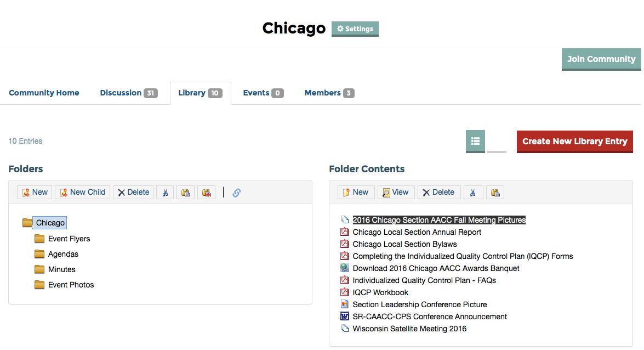Click the Agendas folder icon
The height and width of the screenshot is (350, 644).
39,254
